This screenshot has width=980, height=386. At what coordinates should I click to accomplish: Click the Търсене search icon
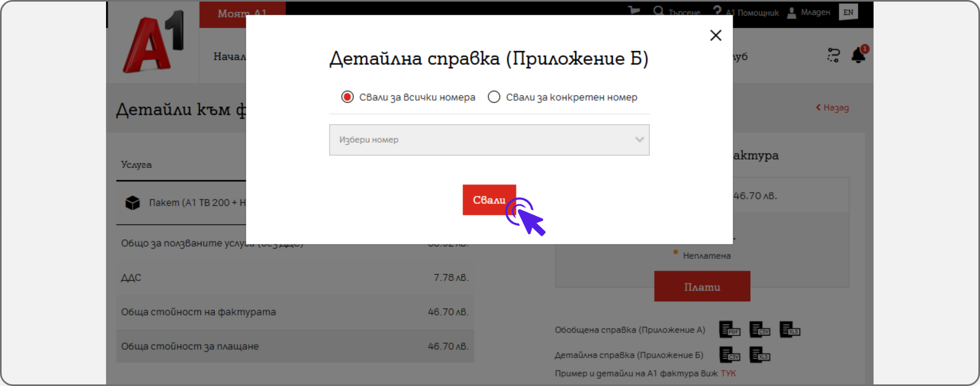(x=658, y=11)
